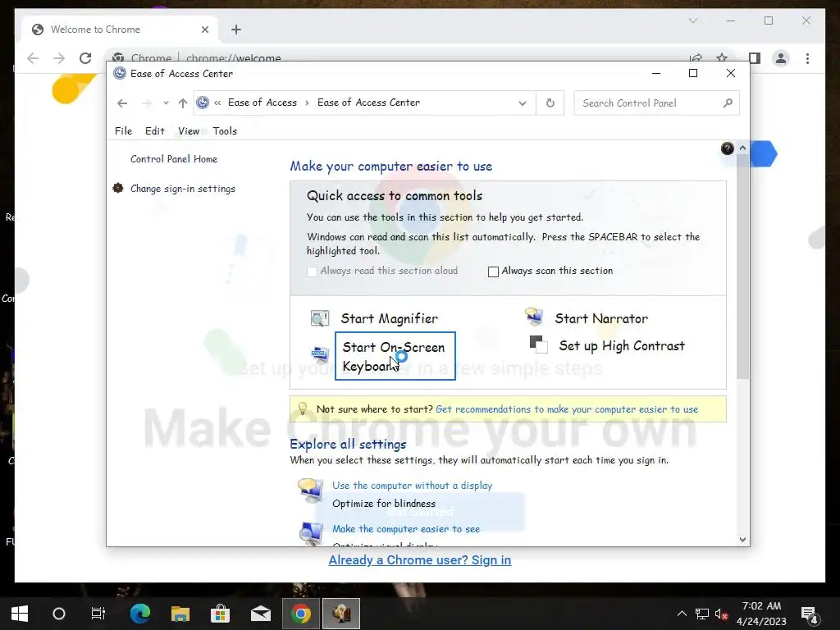Click 'Already a Chrome user? Sign in' link
Screen dimensions: 840x630
[419, 559]
